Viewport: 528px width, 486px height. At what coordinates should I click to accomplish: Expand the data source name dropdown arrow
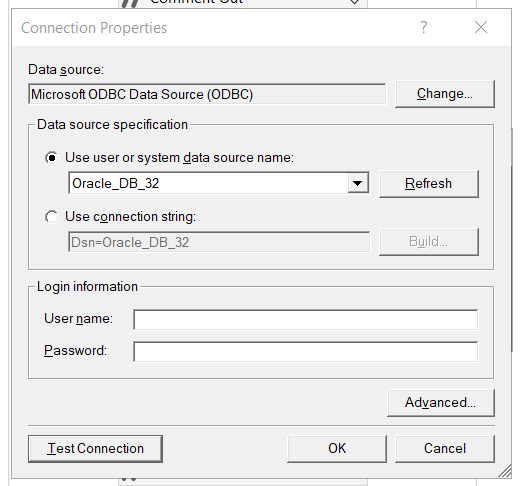358,184
